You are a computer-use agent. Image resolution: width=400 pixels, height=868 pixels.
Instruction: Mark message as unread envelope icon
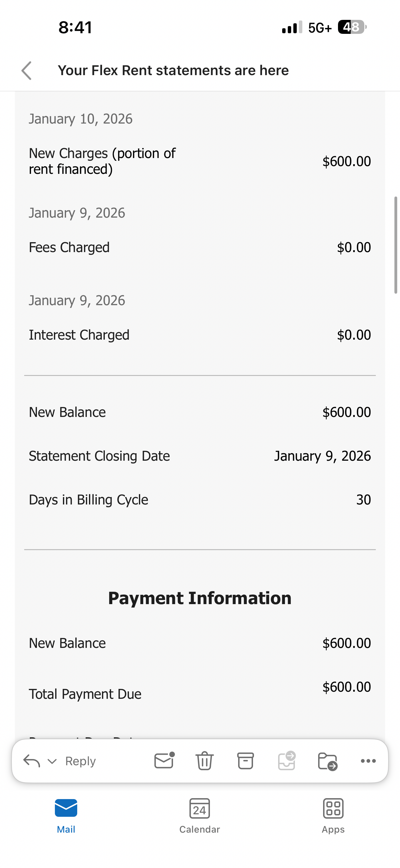click(164, 761)
